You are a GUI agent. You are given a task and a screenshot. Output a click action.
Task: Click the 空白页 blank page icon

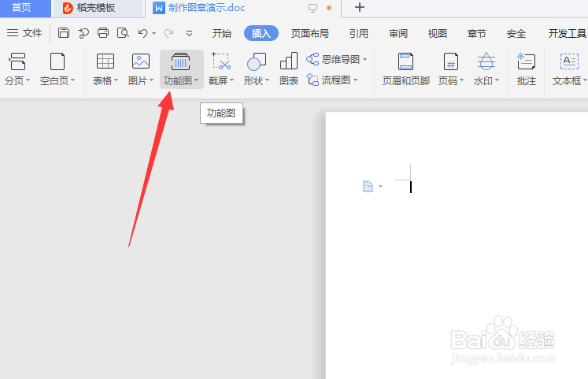click(57, 61)
